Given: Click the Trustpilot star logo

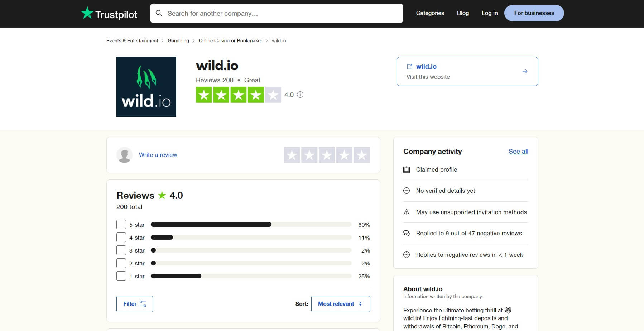Looking at the screenshot, I should pyautogui.click(x=87, y=13).
